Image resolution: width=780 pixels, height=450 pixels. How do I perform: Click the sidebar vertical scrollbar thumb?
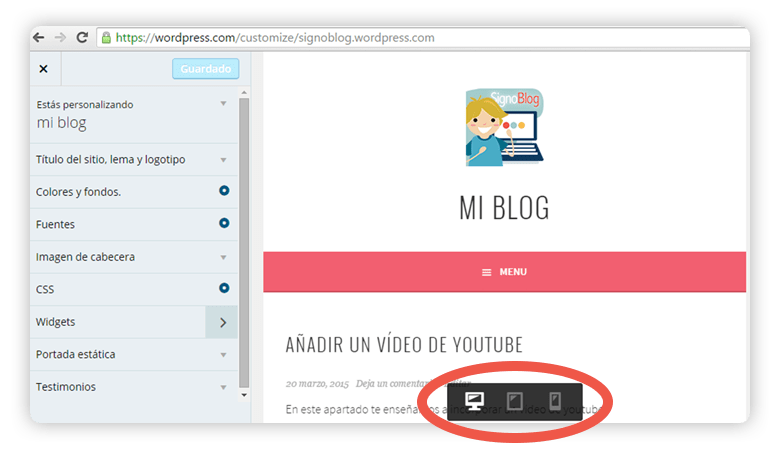point(244,243)
